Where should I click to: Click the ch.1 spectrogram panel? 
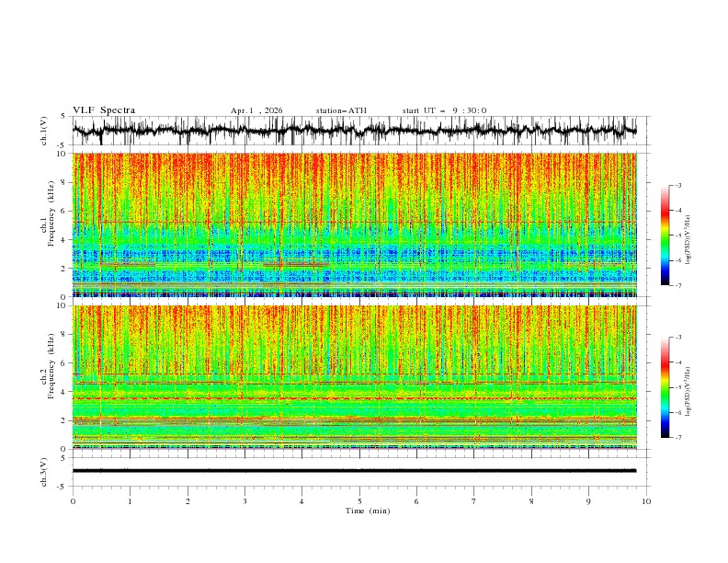coord(354,224)
